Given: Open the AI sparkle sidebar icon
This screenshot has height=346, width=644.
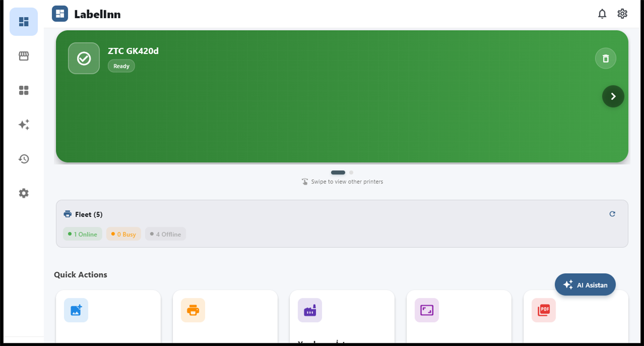Looking at the screenshot, I should pos(23,125).
